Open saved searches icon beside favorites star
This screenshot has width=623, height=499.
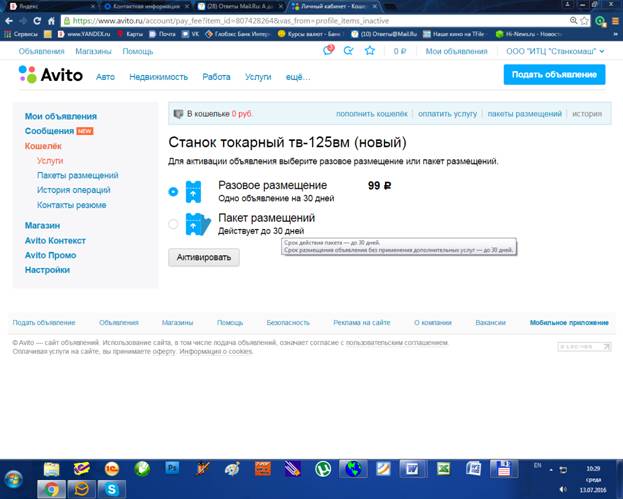tap(348, 51)
